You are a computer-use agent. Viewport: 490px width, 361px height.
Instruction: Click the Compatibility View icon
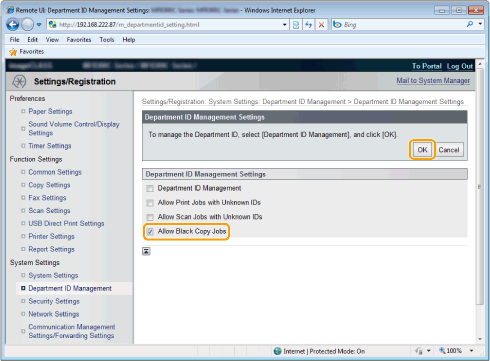point(296,25)
